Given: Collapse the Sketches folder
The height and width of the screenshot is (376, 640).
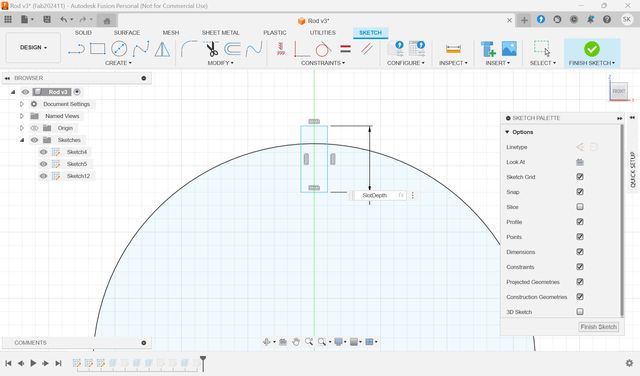Looking at the screenshot, I should pos(22,140).
